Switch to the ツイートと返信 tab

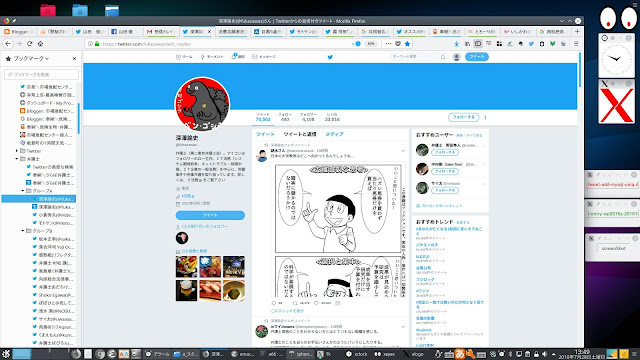300,134
